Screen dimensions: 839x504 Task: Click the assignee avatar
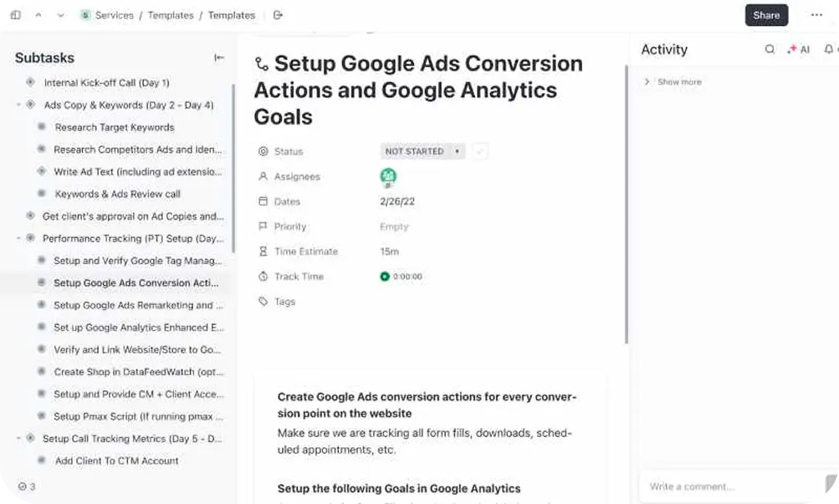tap(388, 176)
